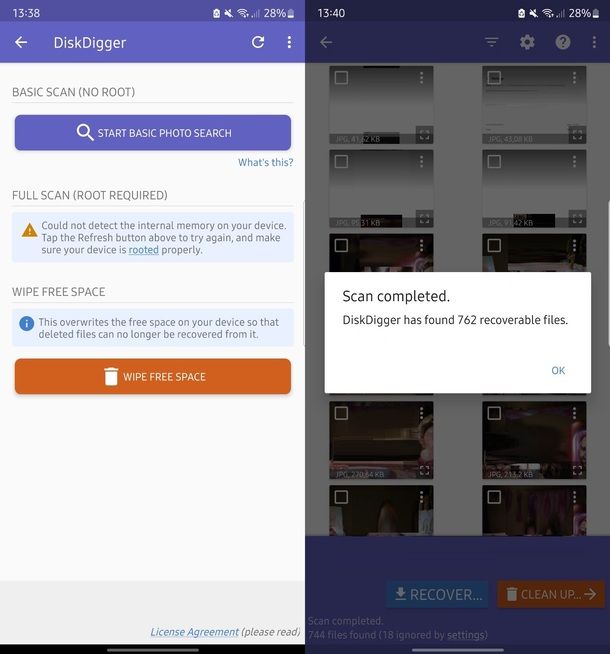Image resolution: width=610 pixels, height=654 pixels.
Task: Tap "DiskDigger has found 762 recoverable files." text
Action: pos(455,320)
